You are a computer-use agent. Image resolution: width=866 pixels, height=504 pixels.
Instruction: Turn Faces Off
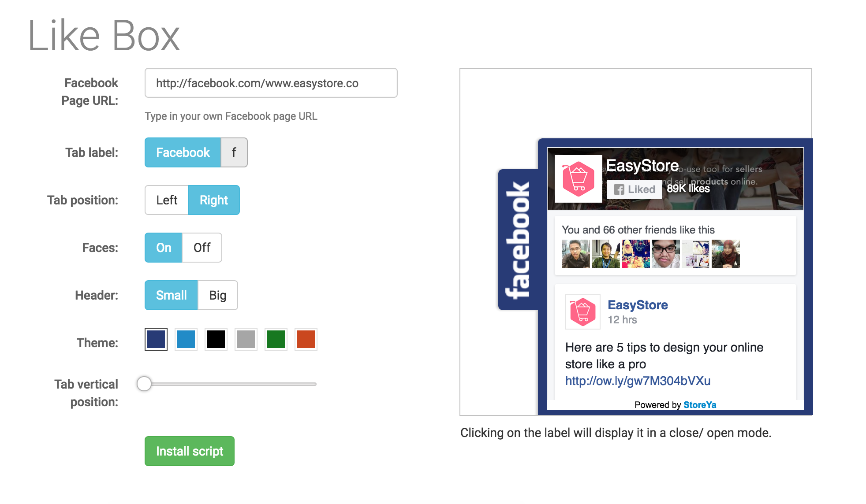pos(202,248)
